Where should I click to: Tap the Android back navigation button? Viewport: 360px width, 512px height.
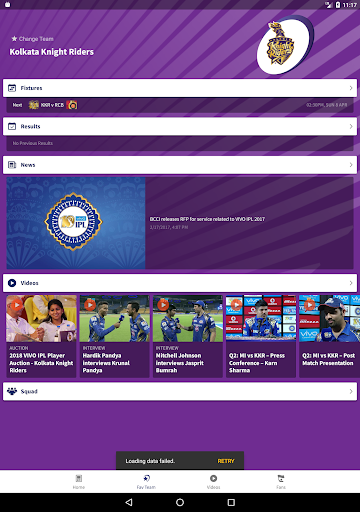129,502
